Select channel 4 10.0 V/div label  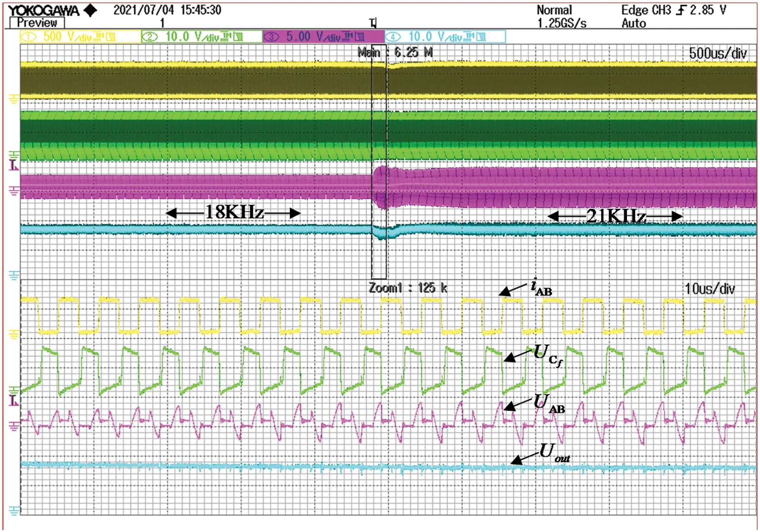(x=445, y=37)
